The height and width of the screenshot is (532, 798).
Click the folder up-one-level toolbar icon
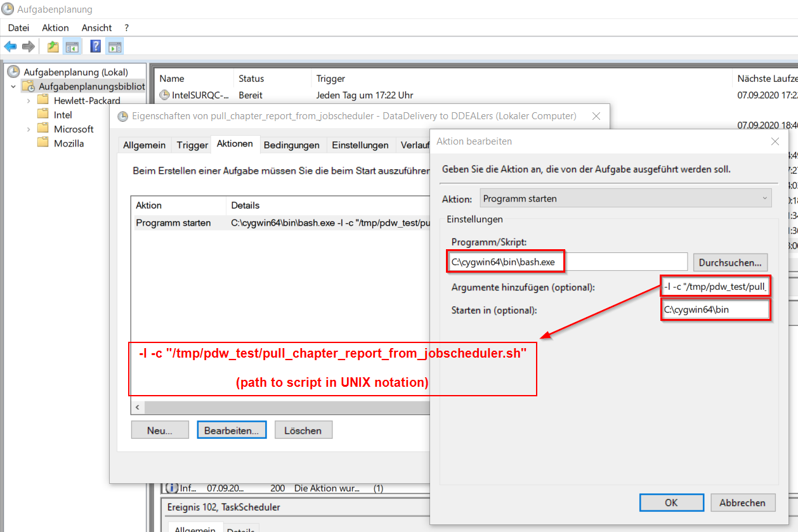(53, 46)
